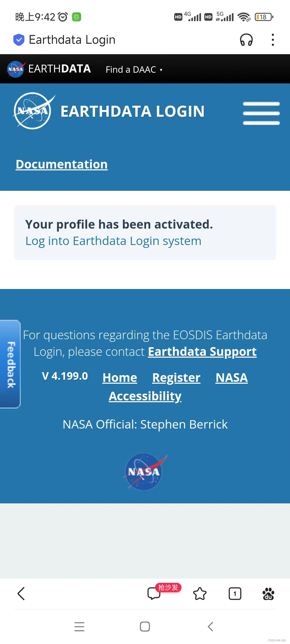The width and height of the screenshot is (290, 644).
Task: Open the Accessibility page link
Action: [x=145, y=396]
